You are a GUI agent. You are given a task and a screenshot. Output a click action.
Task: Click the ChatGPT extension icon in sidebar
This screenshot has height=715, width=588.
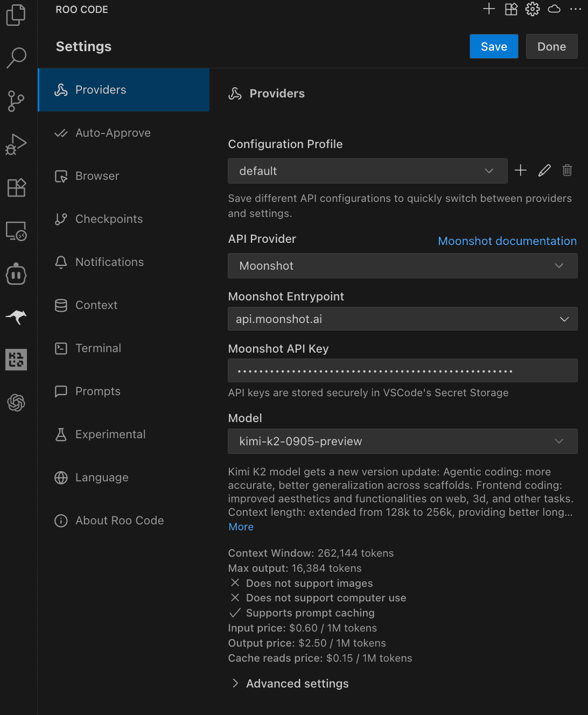(x=16, y=403)
